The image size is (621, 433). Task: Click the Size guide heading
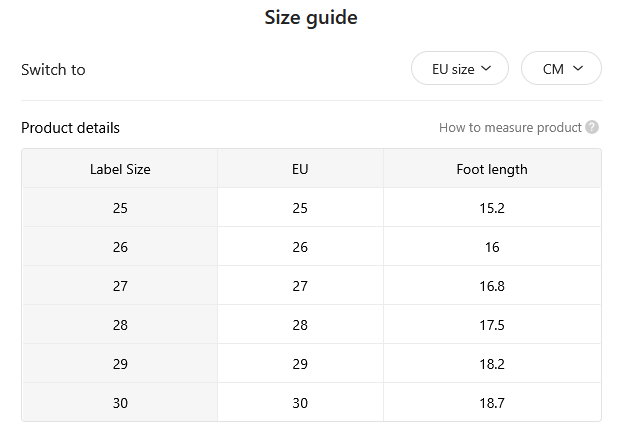pos(311,18)
